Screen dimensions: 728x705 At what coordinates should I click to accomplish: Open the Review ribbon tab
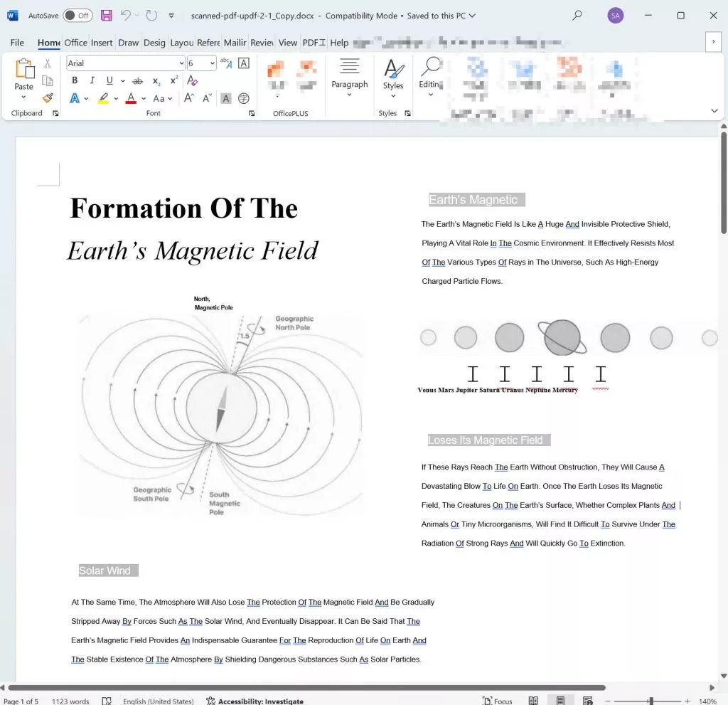point(261,43)
